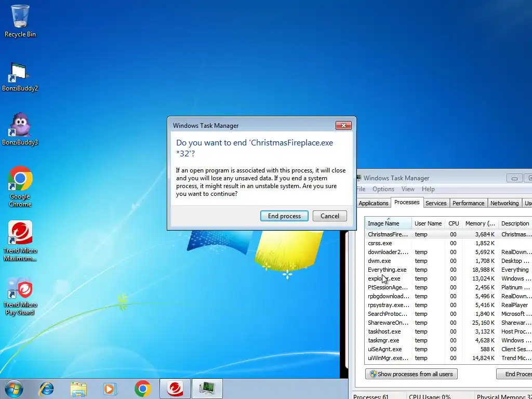Image resolution: width=532 pixels, height=399 pixels.
Task: Select the PtSessionAge... process
Action: (448, 287)
